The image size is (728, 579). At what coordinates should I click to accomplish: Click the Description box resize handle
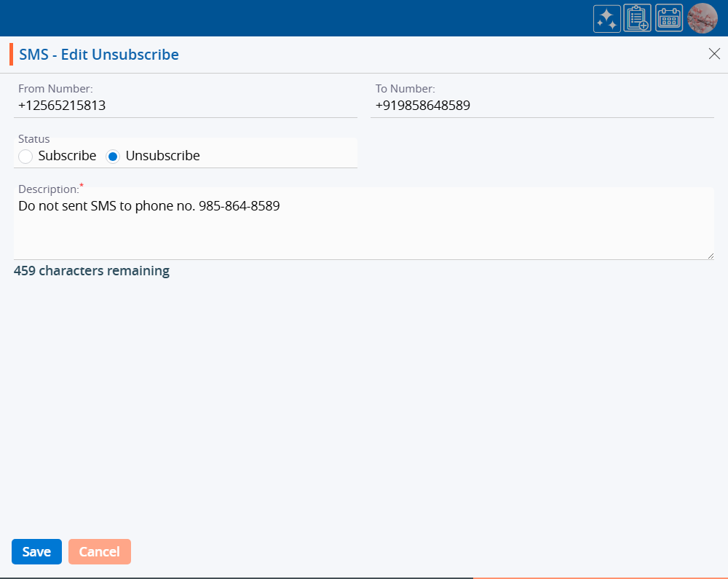(710, 255)
